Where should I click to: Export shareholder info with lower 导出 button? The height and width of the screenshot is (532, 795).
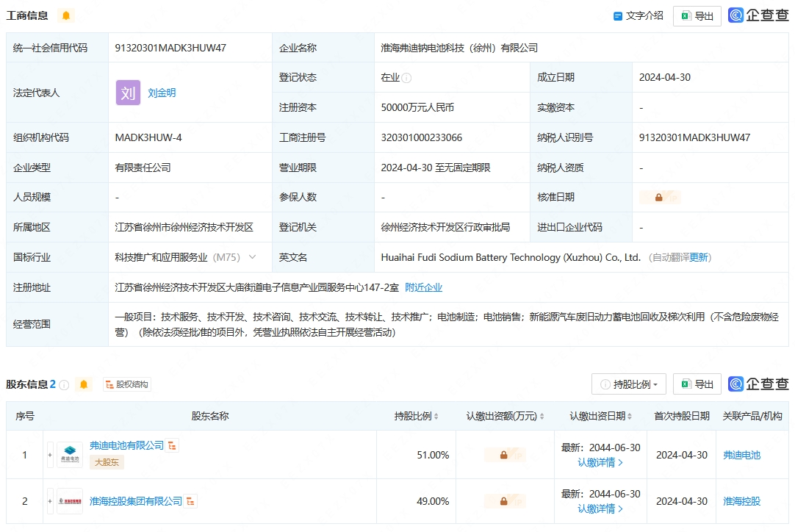pyautogui.click(x=697, y=384)
